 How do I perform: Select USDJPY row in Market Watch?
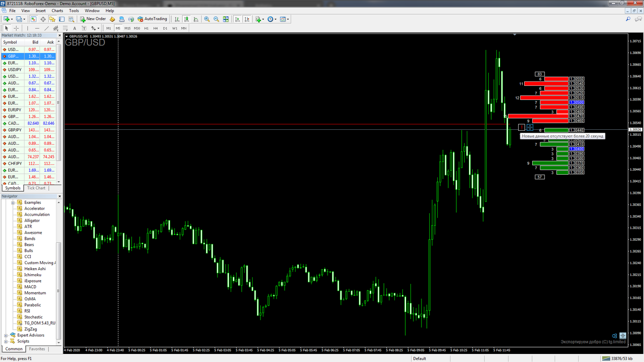click(28, 70)
